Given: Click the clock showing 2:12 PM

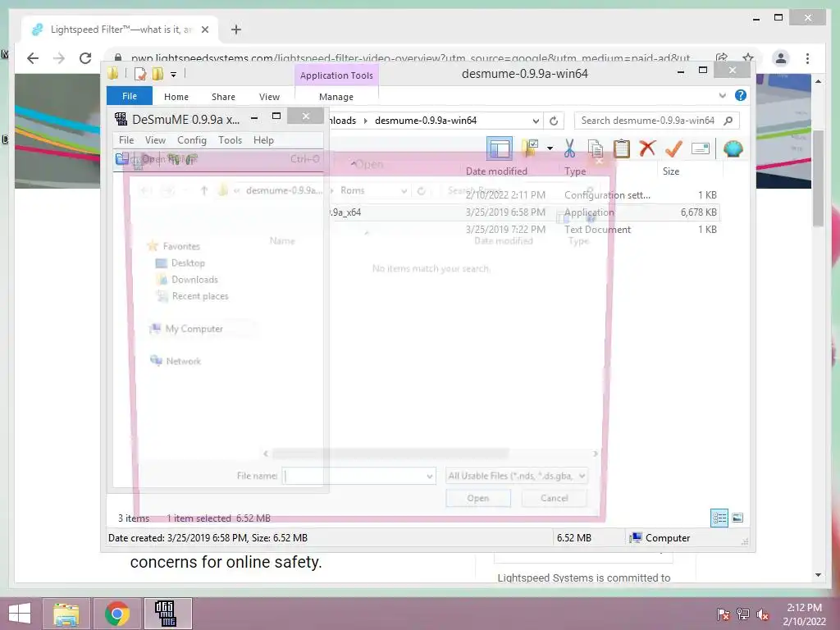Looking at the screenshot, I should click(x=804, y=608).
